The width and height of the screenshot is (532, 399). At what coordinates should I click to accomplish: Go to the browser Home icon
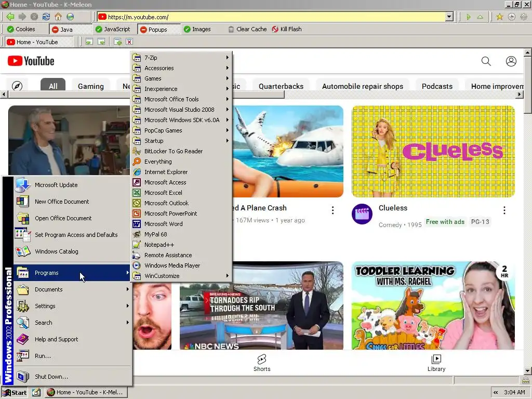(58, 17)
